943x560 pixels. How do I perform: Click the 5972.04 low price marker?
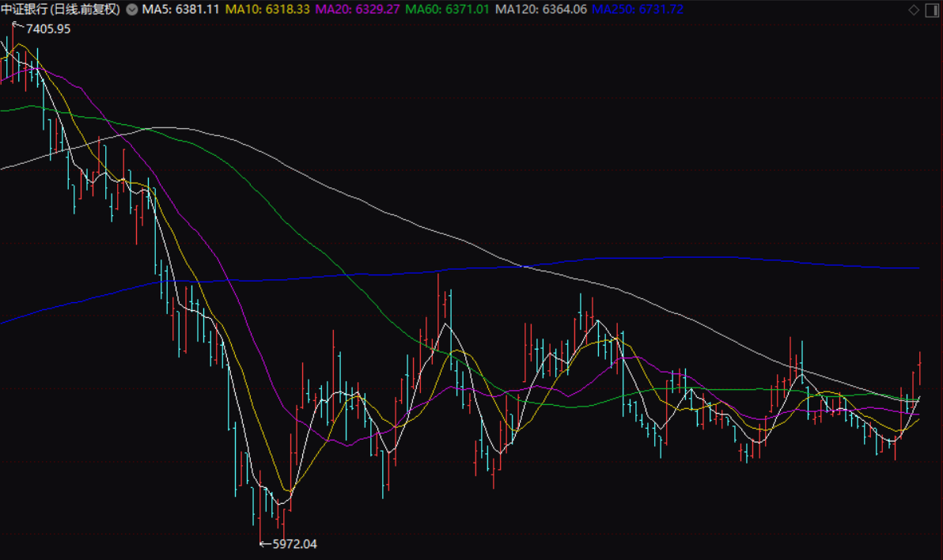(294, 544)
